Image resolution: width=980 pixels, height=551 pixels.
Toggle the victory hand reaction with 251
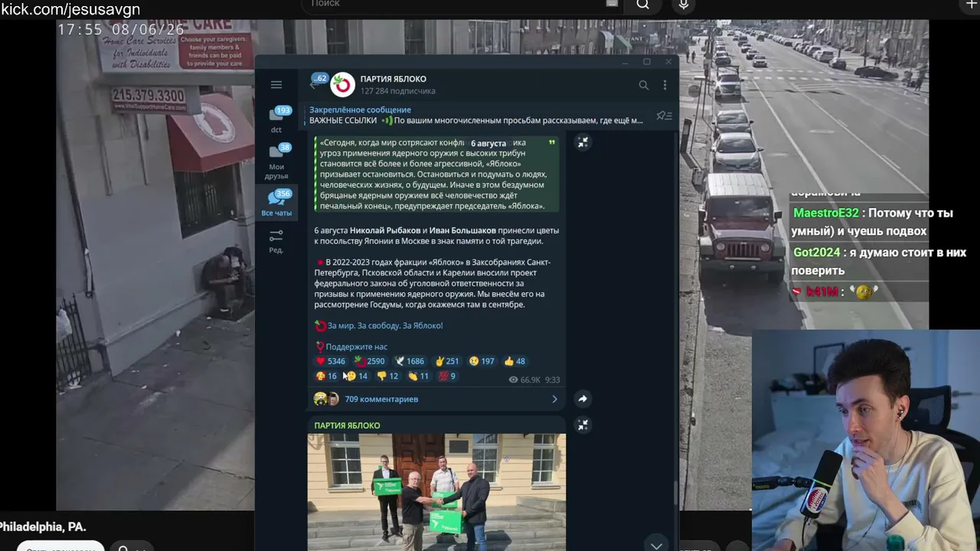pos(447,361)
